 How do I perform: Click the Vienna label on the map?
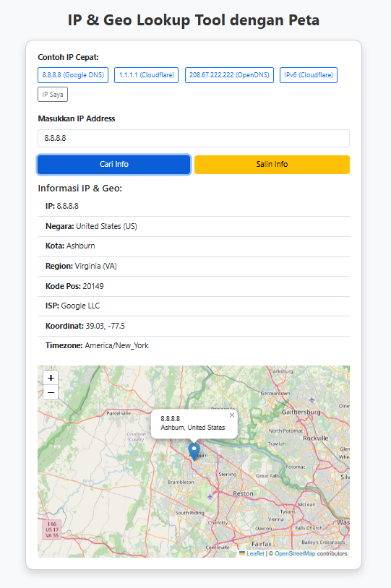(x=276, y=519)
